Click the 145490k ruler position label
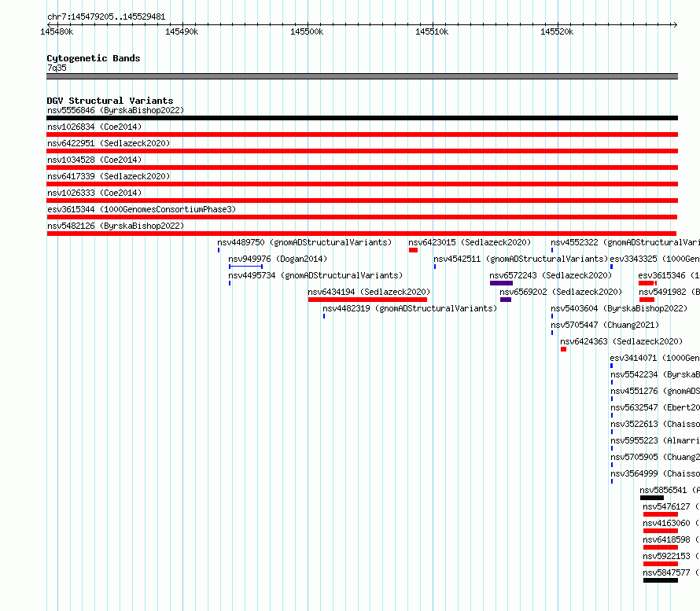The width and height of the screenshot is (700, 611). coord(182,31)
